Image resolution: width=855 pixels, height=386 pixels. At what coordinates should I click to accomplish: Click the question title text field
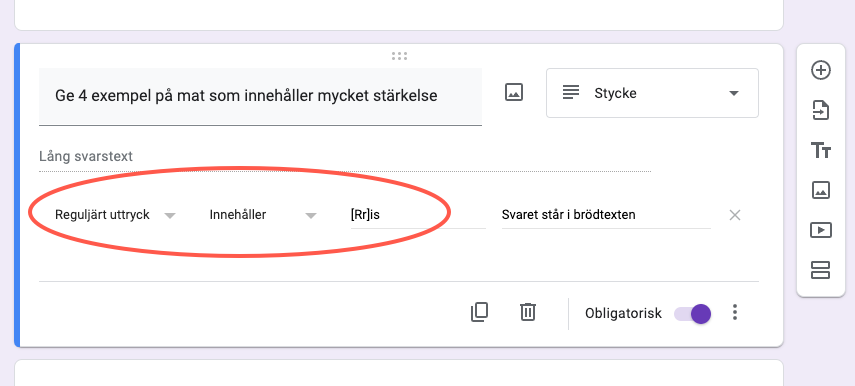[260, 96]
